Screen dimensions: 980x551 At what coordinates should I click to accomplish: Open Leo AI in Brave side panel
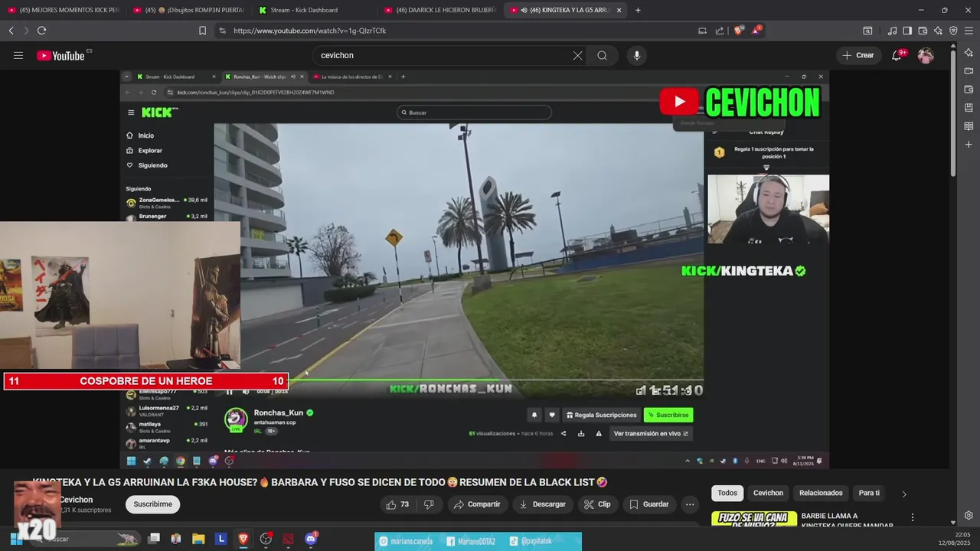969,53
